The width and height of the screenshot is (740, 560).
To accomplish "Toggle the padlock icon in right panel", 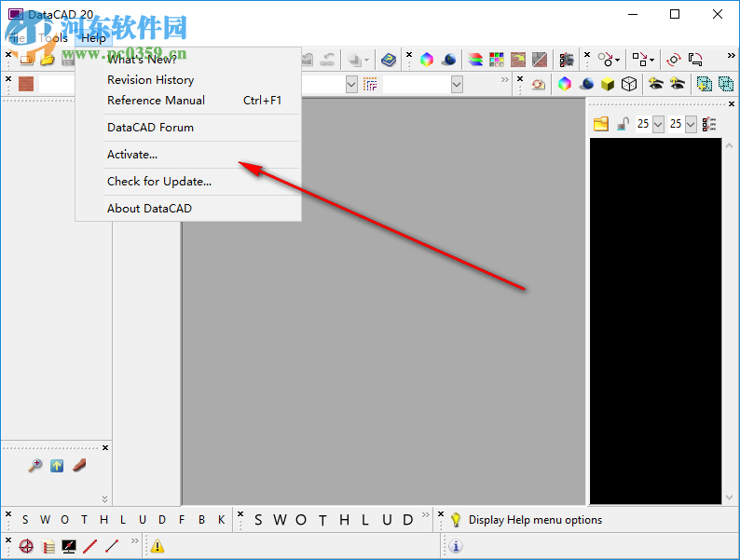I will 623,124.
